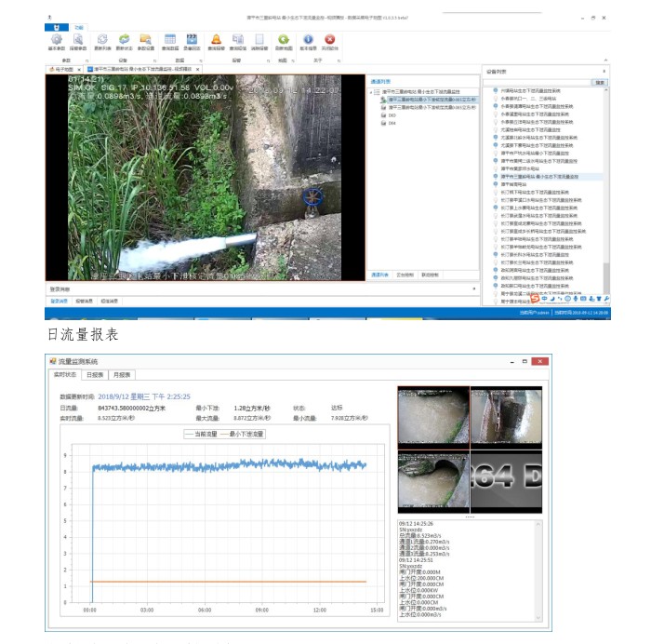This screenshot has width=651, height=644.
Task: Open the 月报表 tab in flow monitor
Action: [122, 375]
